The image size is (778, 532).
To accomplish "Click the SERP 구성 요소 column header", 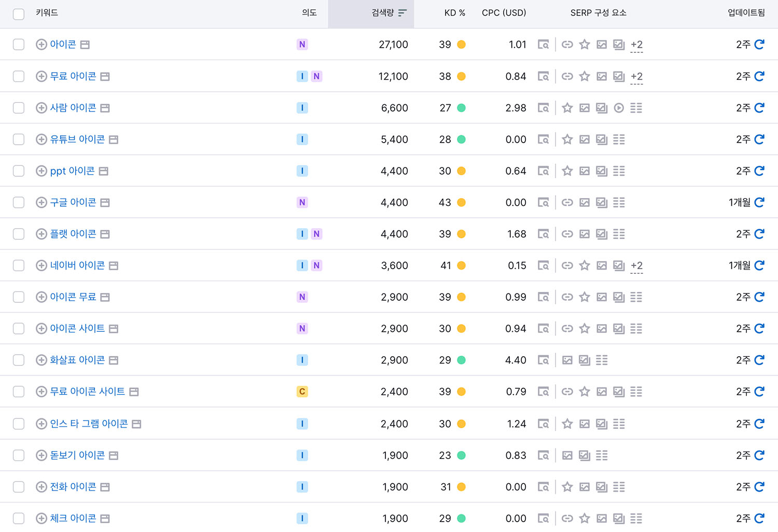I will click(x=598, y=13).
